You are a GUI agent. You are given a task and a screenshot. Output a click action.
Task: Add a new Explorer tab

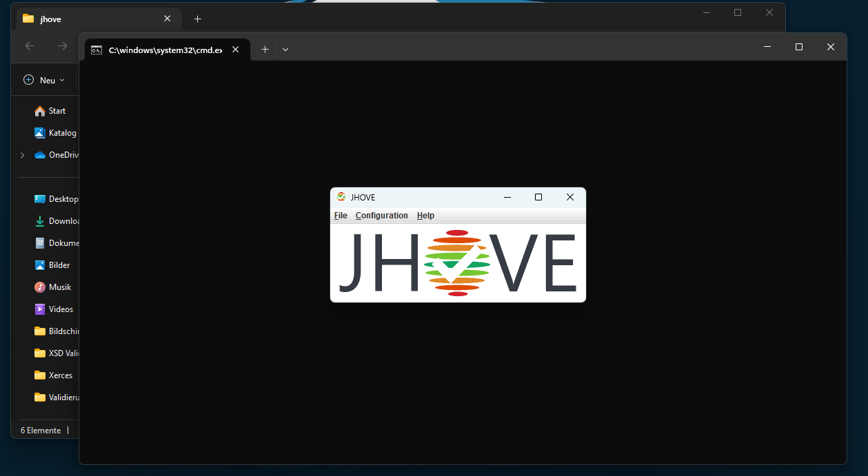tap(197, 19)
